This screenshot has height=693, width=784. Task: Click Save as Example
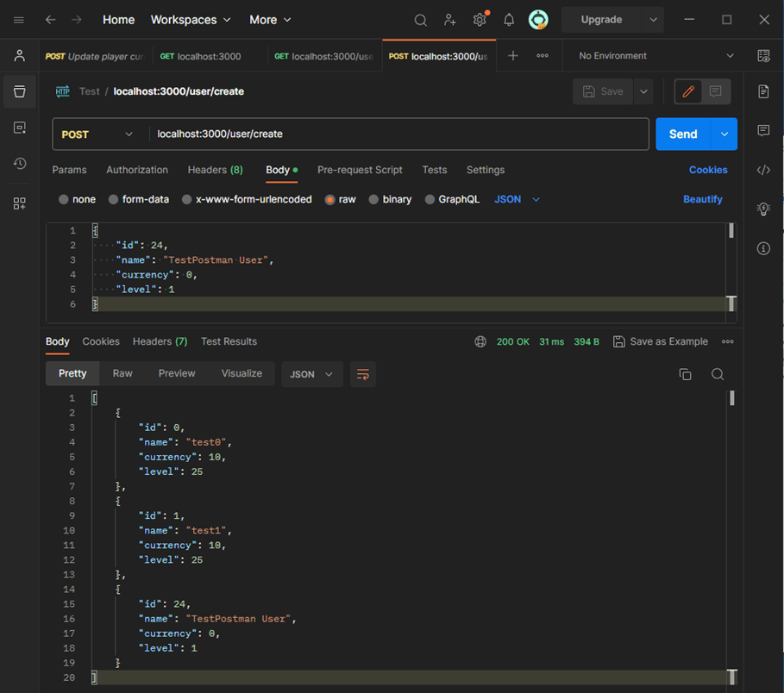click(x=661, y=341)
